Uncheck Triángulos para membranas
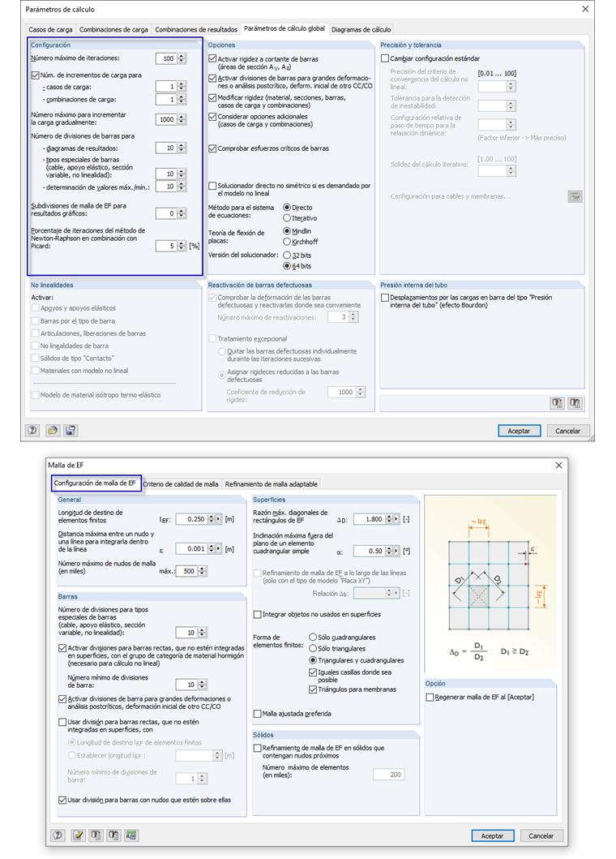Screen dimensions: 616x859 point(313,689)
